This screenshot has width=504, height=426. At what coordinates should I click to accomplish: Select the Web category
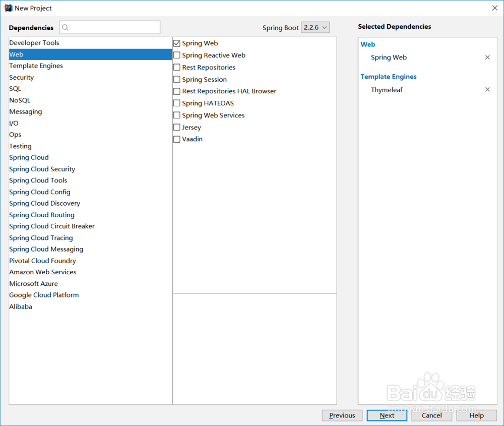91,54
